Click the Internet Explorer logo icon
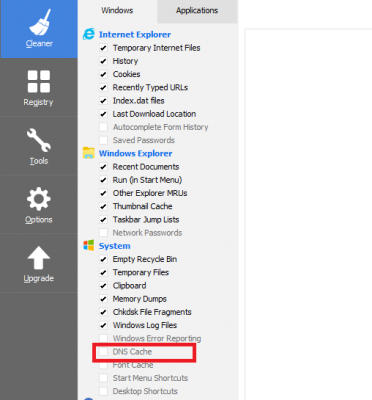This screenshot has width=372, height=400. [x=89, y=34]
